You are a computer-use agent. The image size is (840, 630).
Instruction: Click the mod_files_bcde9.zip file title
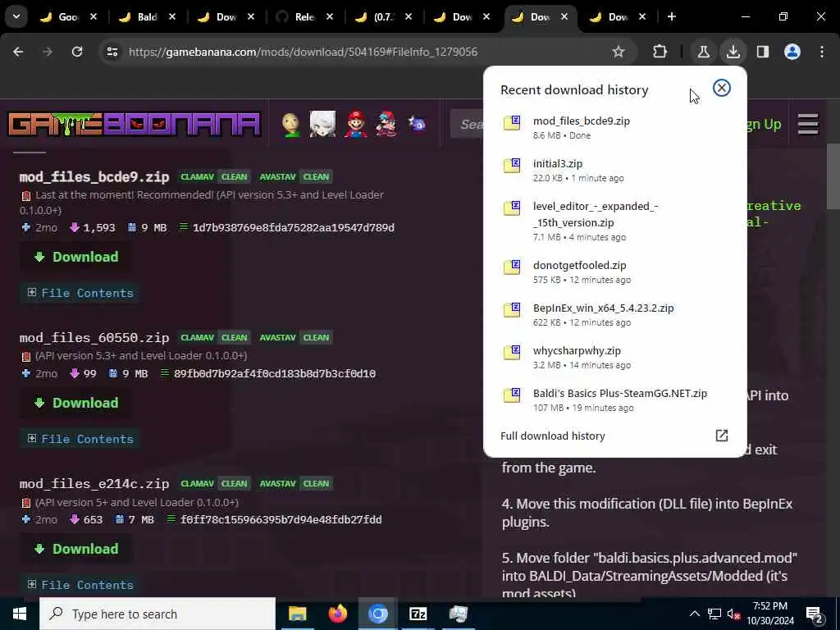point(94,177)
